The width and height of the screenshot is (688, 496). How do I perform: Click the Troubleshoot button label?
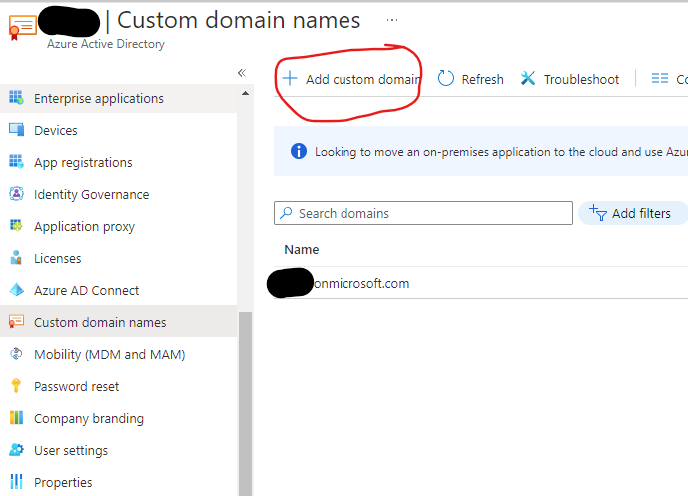[581, 79]
